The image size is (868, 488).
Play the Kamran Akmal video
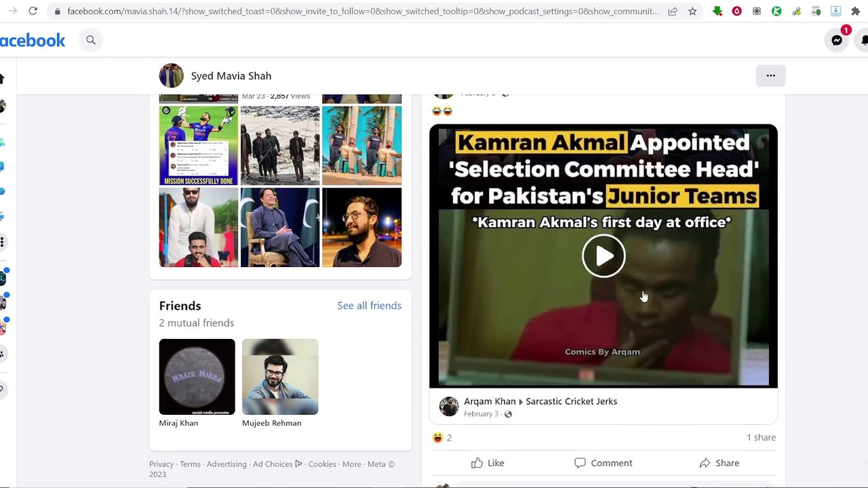click(604, 256)
